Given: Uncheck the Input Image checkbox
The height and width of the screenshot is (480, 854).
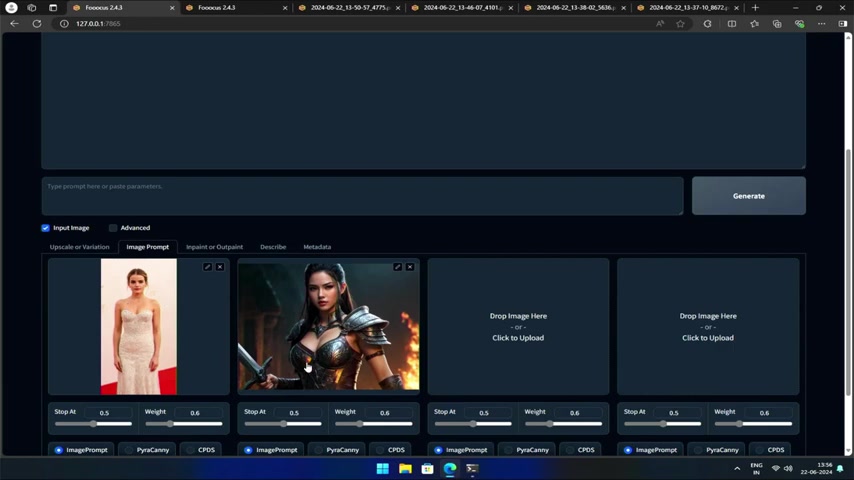Looking at the screenshot, I should [x=45, y=228].
